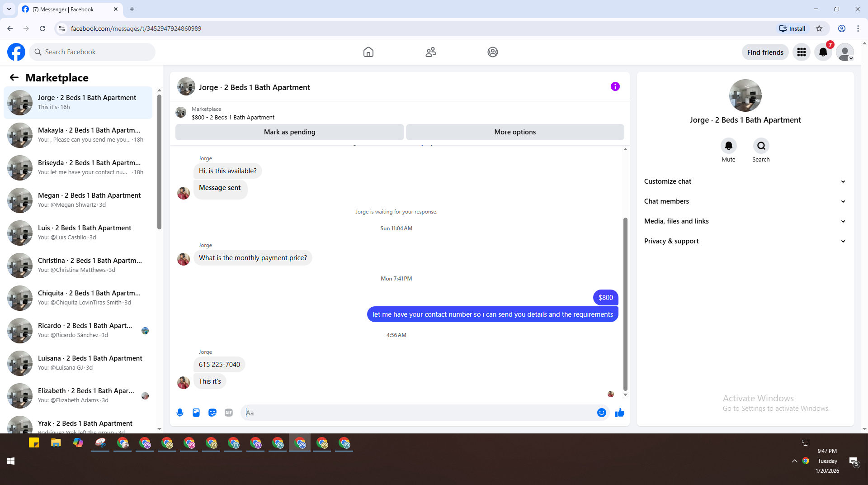Open Christina's apartment conversation
Screen dimensions: 868x485
tap(78, 266)
